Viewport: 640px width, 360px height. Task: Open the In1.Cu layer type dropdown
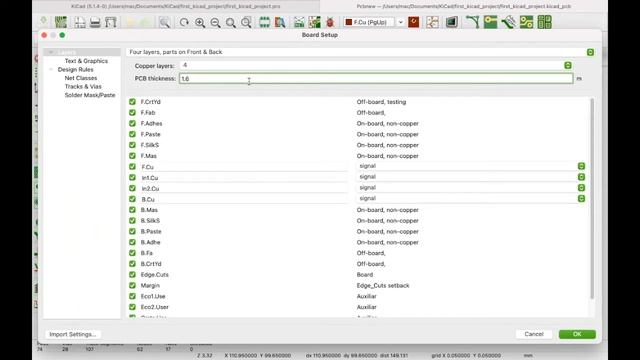[x=581, y=177]
